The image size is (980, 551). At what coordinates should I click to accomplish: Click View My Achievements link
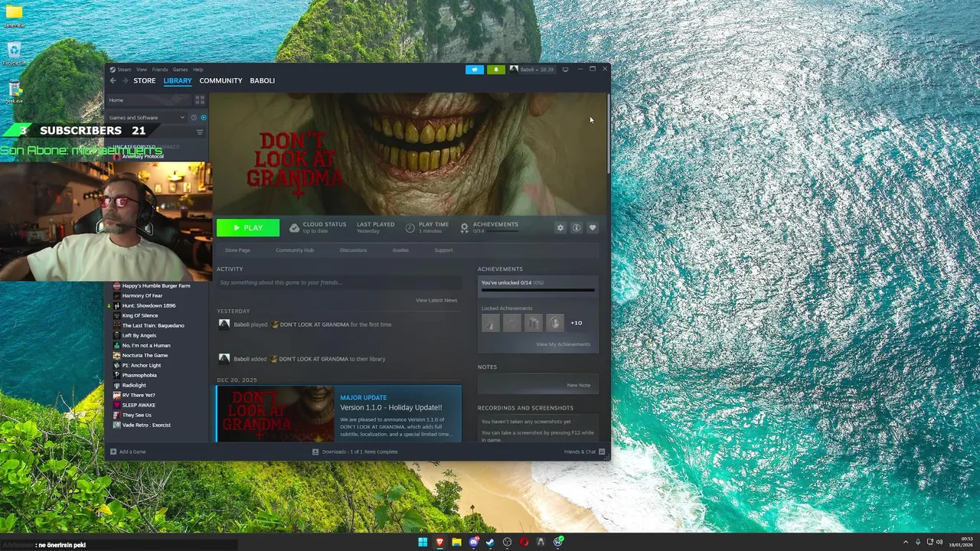coord(563,344)
